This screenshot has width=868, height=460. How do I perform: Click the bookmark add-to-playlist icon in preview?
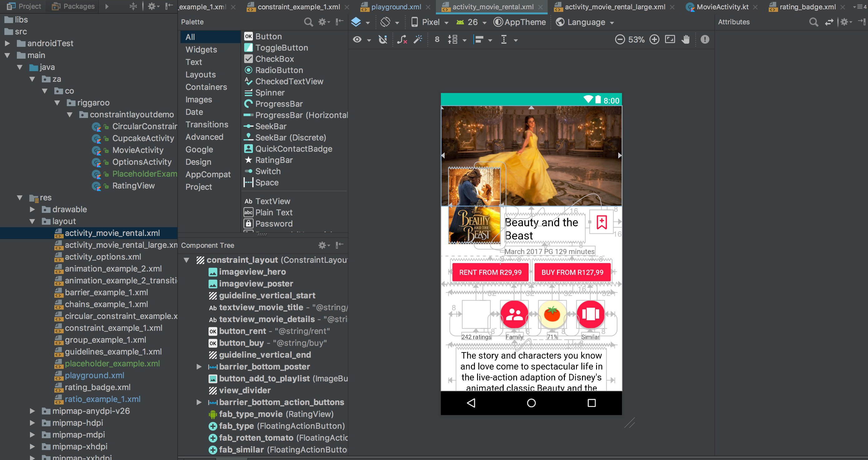coord(601,222)
